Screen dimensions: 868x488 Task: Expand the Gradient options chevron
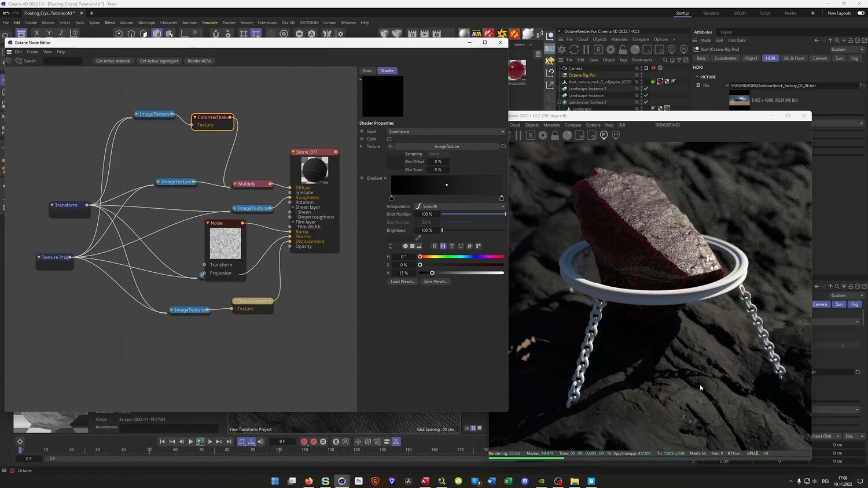[x=385, y=178]
